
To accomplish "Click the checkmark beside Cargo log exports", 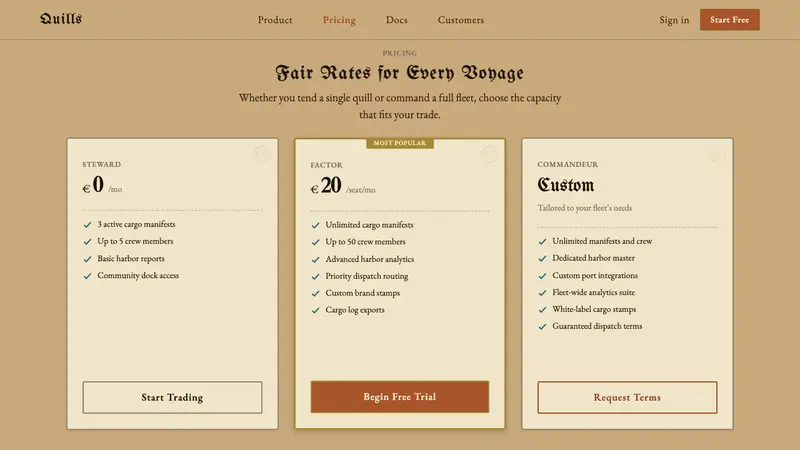I will [x=315, y=310].
